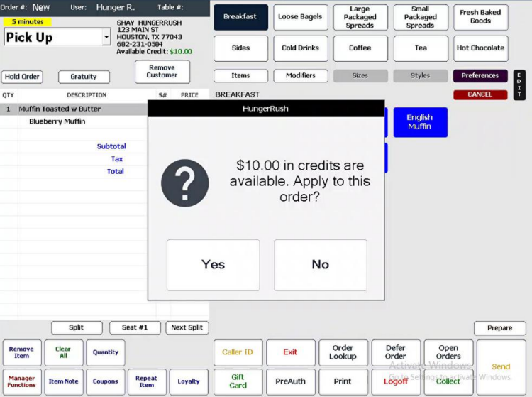Open the Order Lookup screen

(343, 352)
